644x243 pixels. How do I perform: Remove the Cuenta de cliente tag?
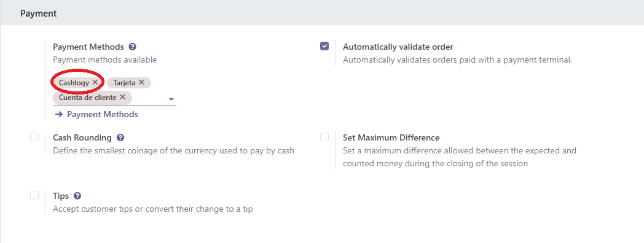122,98
